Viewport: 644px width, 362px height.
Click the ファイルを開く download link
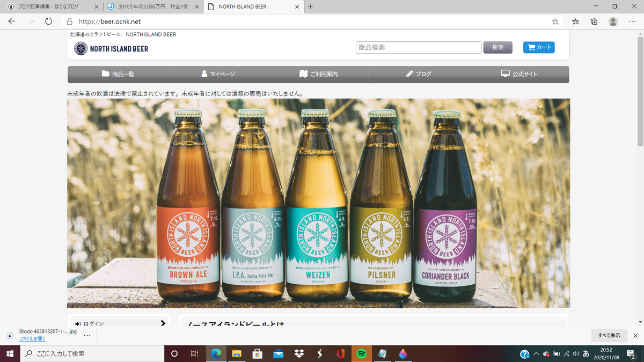click(x=32, y=339)
